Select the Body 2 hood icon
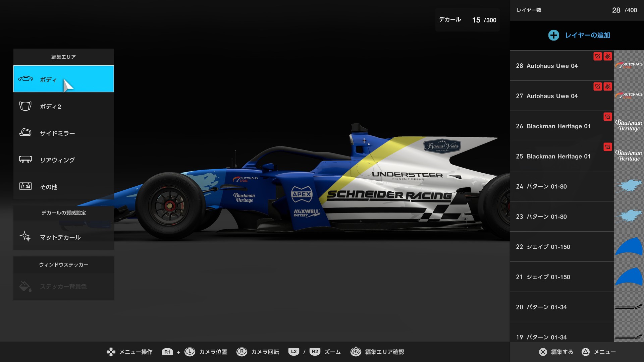The image size is (644, 362). click(25, 106)
